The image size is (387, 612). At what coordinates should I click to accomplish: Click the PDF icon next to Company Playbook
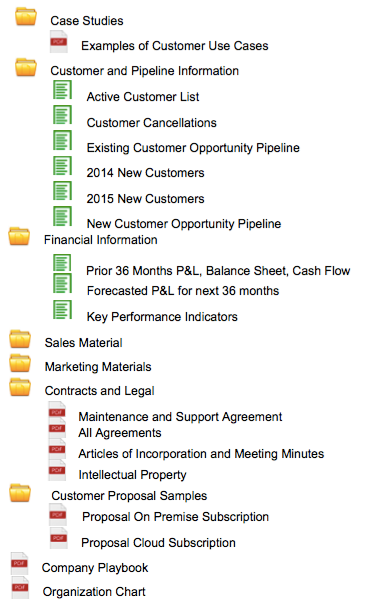[20, 564]
